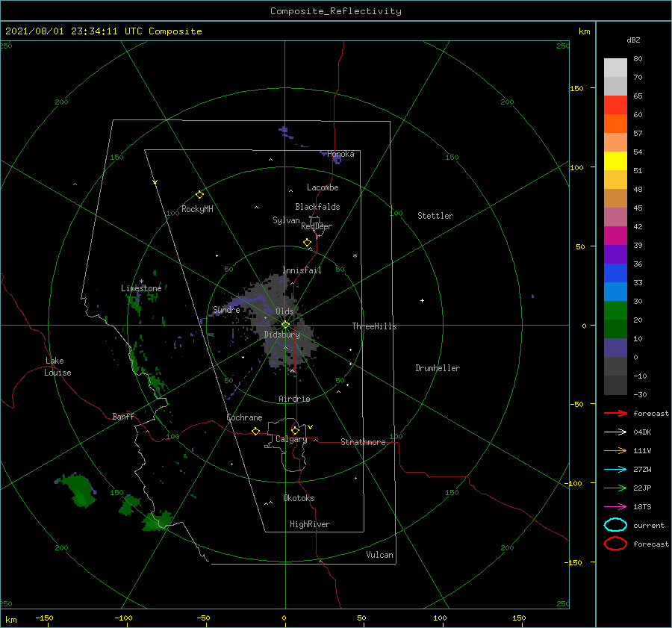The height and width of the screenshot is (628, 672).
Task: Click the Limestone label
Action: pyautogui.click(x=141, y=288)
